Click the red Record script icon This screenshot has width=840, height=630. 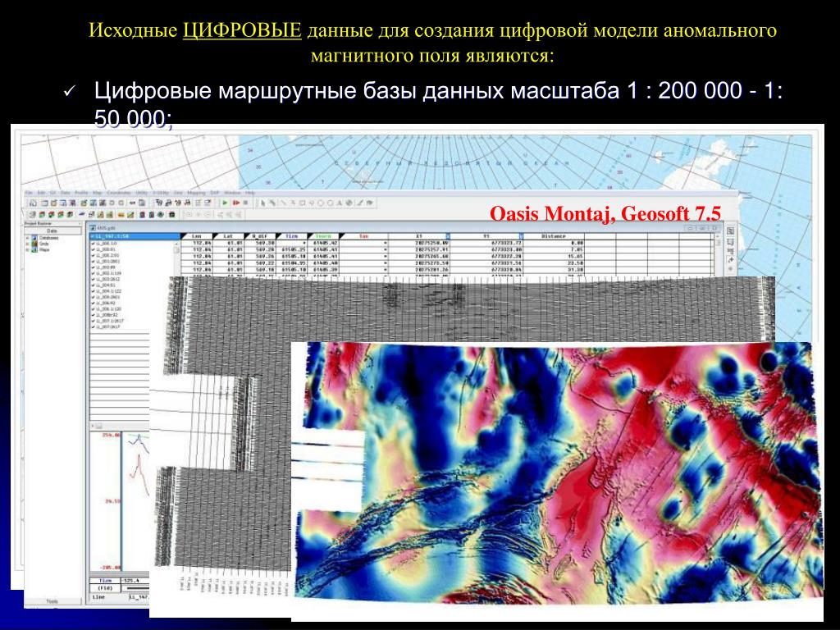[235, 203]
